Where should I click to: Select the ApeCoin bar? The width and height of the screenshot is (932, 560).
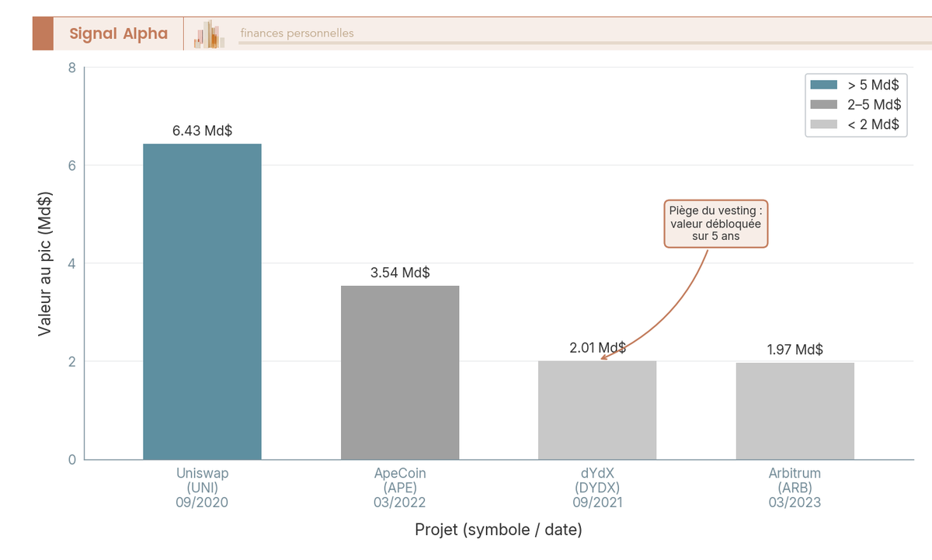click(x=400, y=373)
